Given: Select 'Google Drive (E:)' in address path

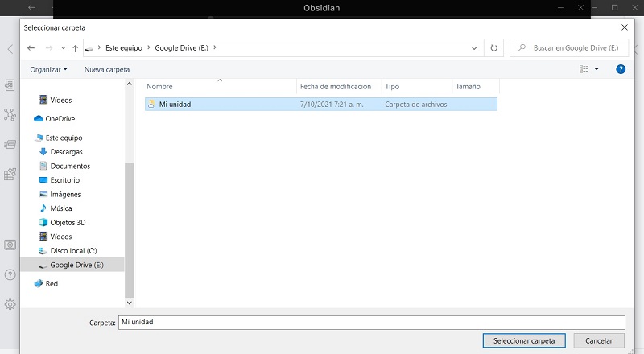Looking at the screenshot, I should pos(182,48).
